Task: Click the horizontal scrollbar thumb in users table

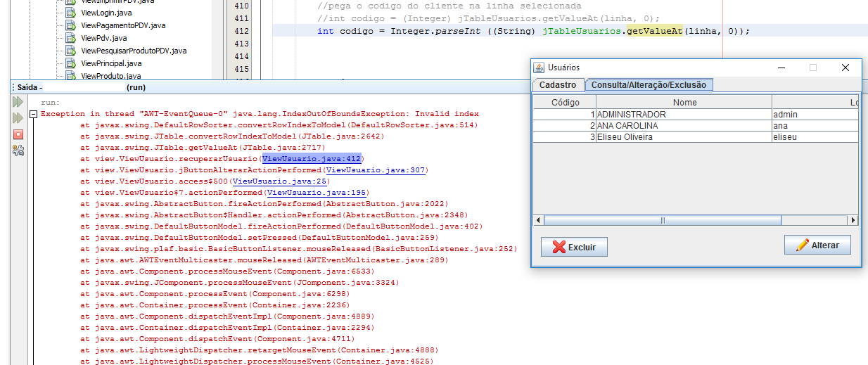Action: point(663,220)
